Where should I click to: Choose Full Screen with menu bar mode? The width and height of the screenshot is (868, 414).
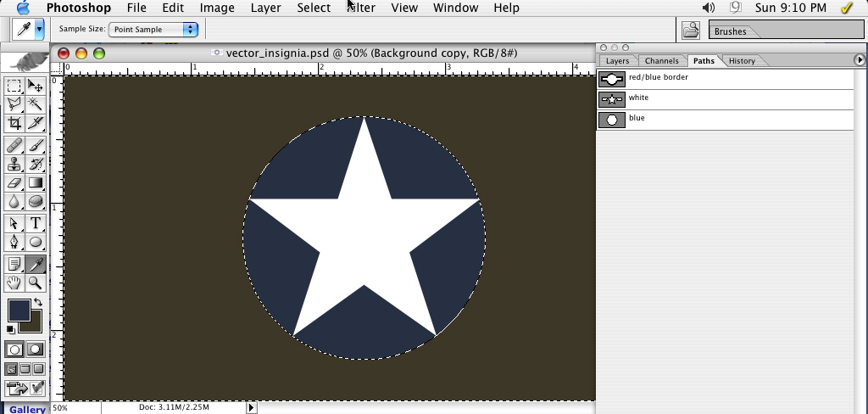click(25, 369)
